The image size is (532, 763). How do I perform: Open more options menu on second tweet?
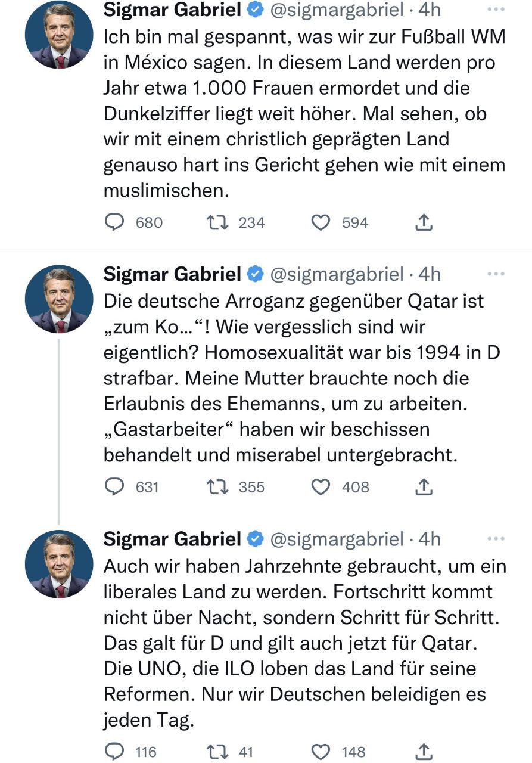click(x=496, y=274)
